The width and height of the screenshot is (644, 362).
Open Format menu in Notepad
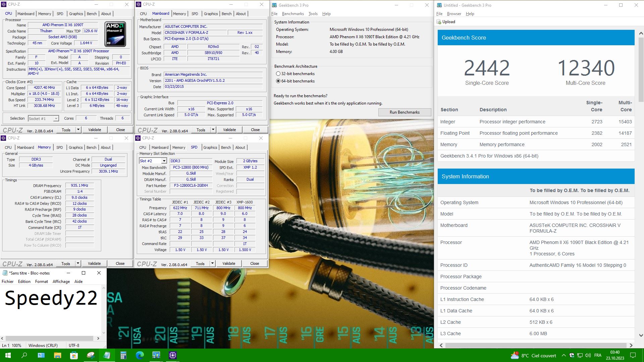[x=42, y=282]
